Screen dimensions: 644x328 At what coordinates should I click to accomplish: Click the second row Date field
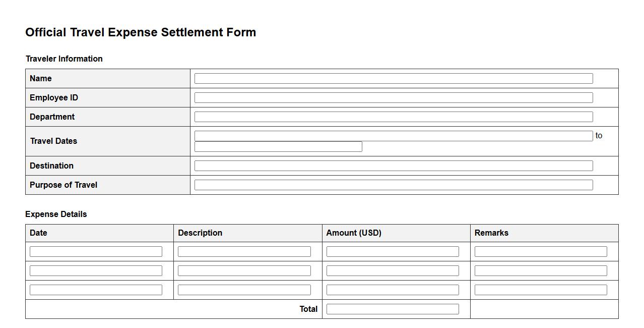click(96, 271)
